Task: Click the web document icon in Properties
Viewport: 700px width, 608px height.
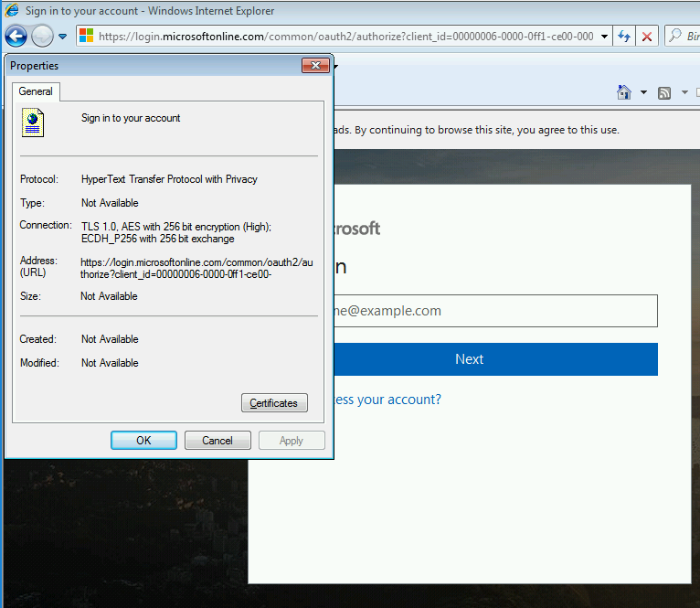Action: click(33, 123)
